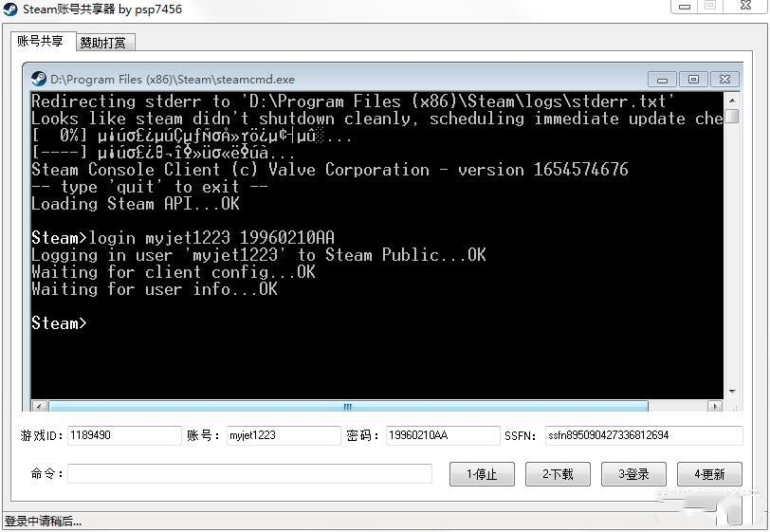Minimize the steamcmd.exe console window
770x532 pixels.
tap(662, 80)
